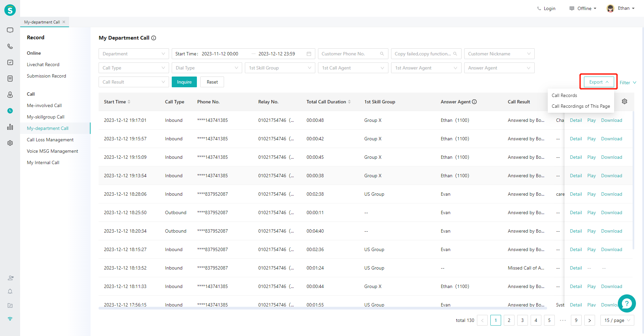Click the Reset button
Image resolution: width=644 pixels, height=336 pixels.
coord(212,82)
